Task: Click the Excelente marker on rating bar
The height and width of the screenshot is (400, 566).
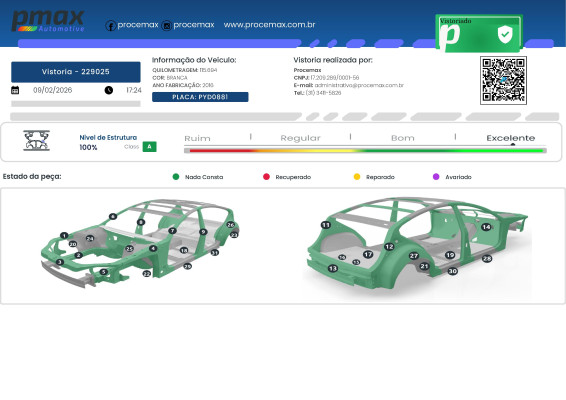Action: 513,145
